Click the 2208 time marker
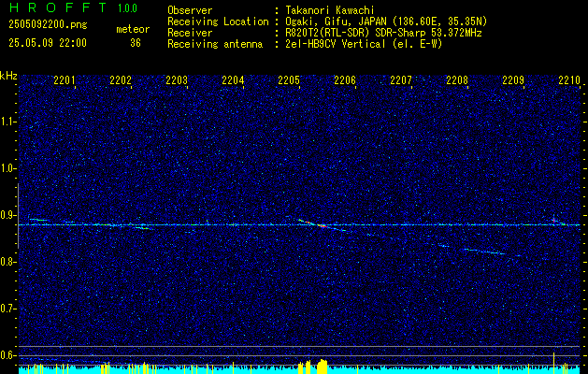 coord(457,79)
